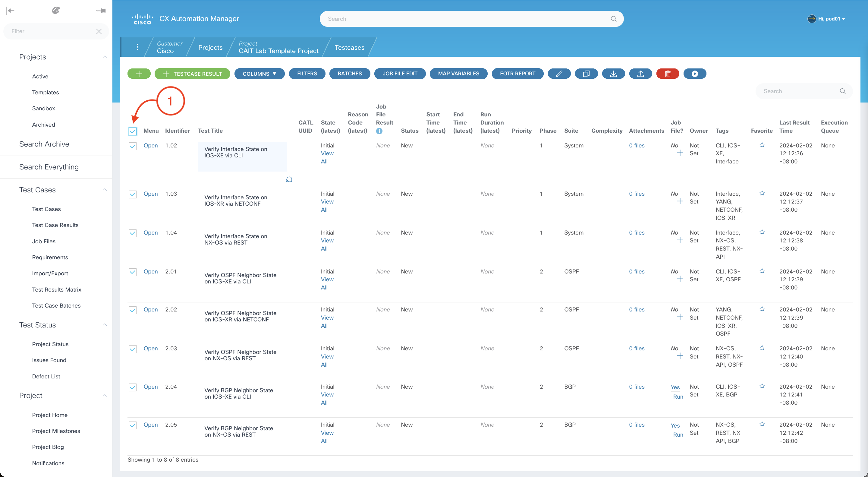Click the copy duplicate icon button
This screenshot has height=477, width=868.
(586, 74)
